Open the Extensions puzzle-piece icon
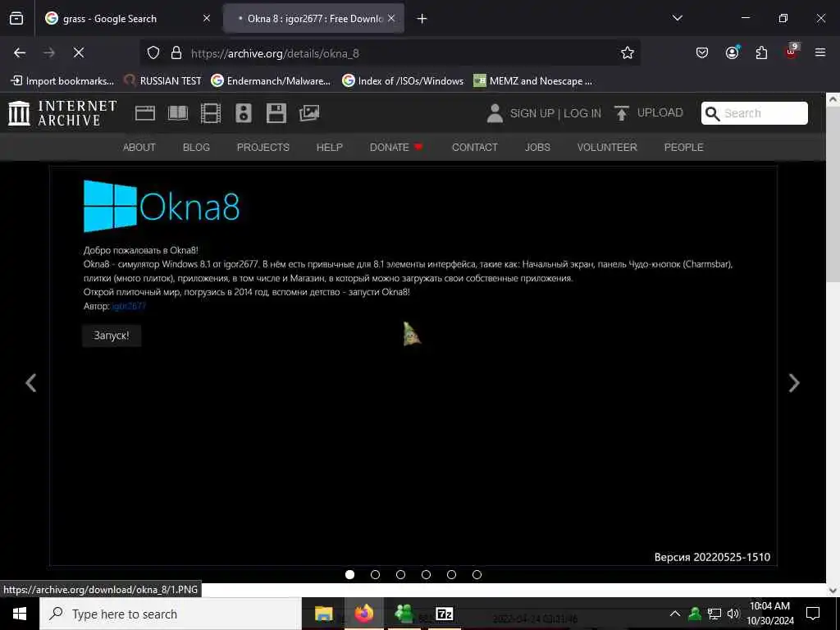Viewport: 840px width, 630px height. click(761, 52)
